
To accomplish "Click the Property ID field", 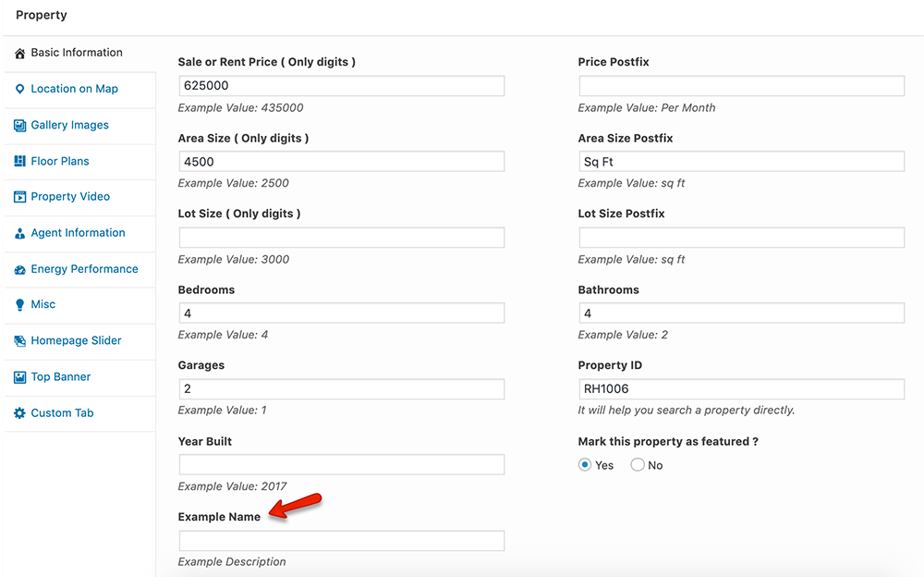I will point(741,388).
